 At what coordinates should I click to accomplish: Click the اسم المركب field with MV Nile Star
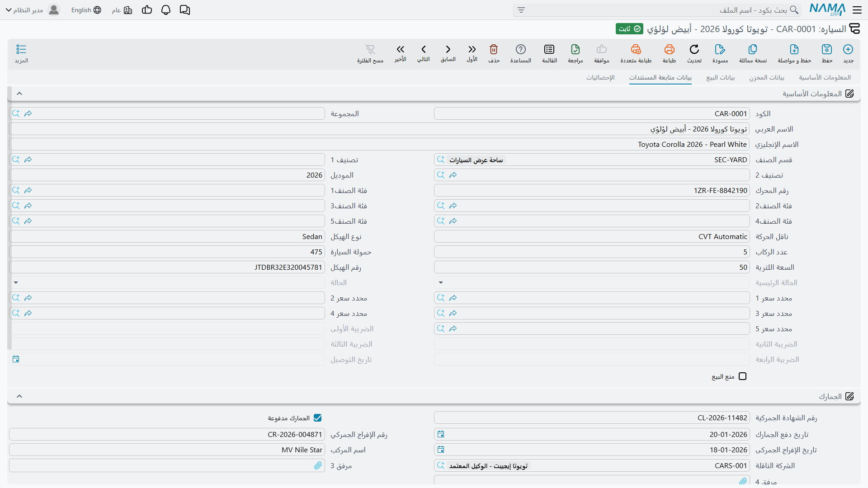167,450
